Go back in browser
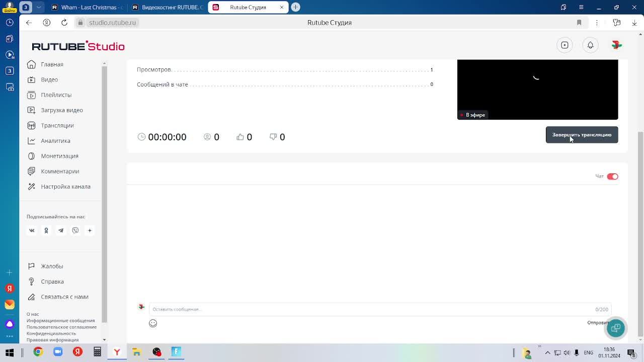The width and height of the screenshot is (644, 362). [29, 23]
